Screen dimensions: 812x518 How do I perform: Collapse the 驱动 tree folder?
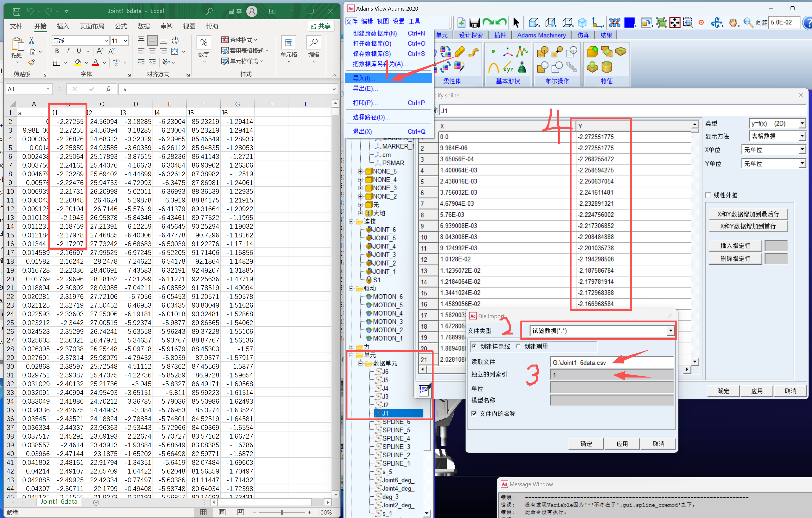[x=351, y=289]
